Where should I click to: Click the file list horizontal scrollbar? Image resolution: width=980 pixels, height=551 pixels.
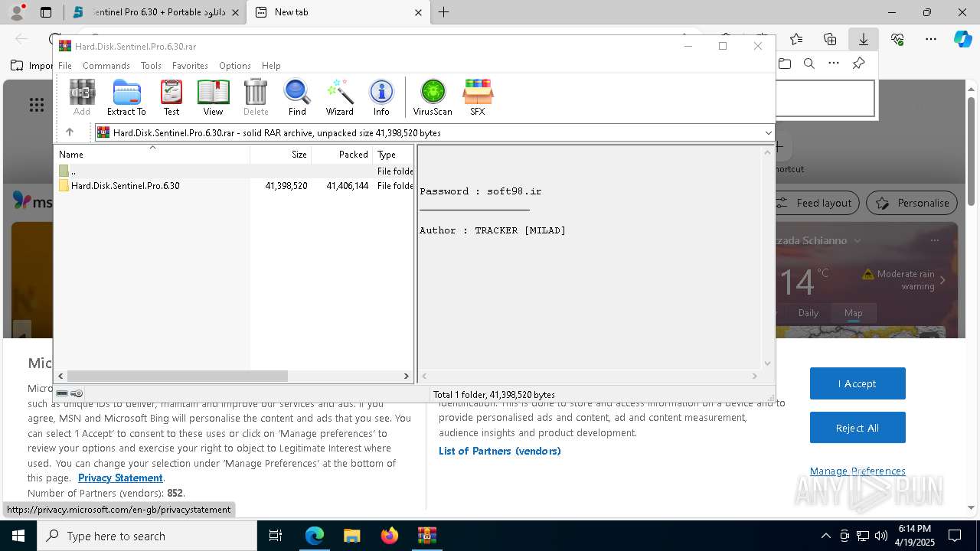pos(177,376)
